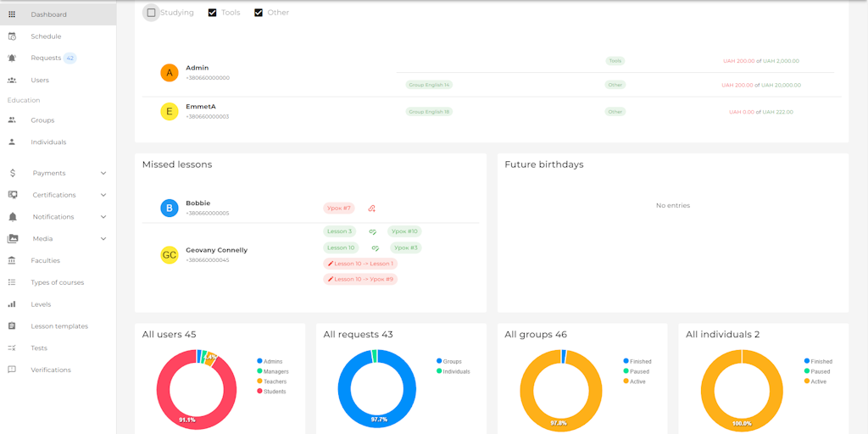Click the Verifications chat icon
This screenshot has height=434, width=868.
pyautogui.click(x=12, y=370)
